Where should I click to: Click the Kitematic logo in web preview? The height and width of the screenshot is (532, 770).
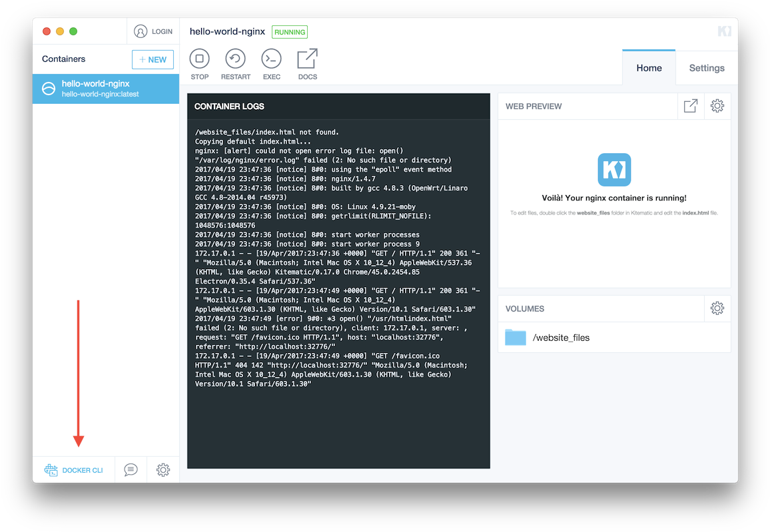tap(613, 170)
